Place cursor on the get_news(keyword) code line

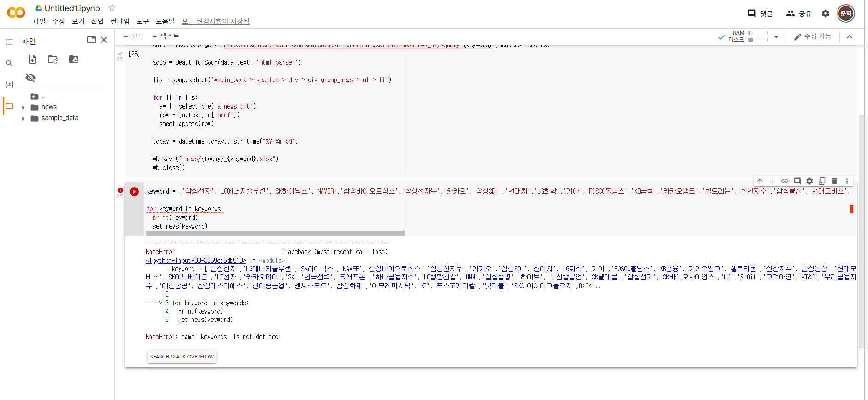[x=180, y=226]
